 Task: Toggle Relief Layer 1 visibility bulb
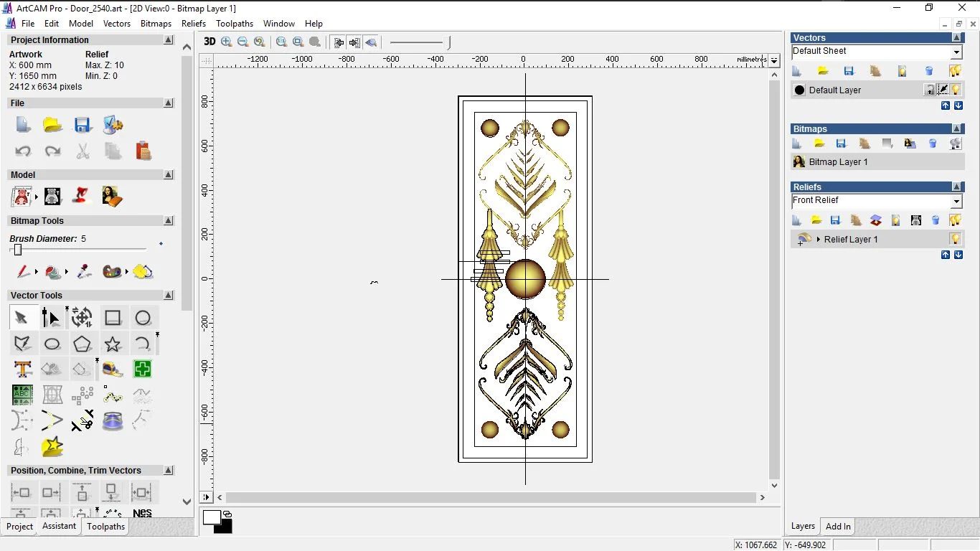tap(955, 239)
